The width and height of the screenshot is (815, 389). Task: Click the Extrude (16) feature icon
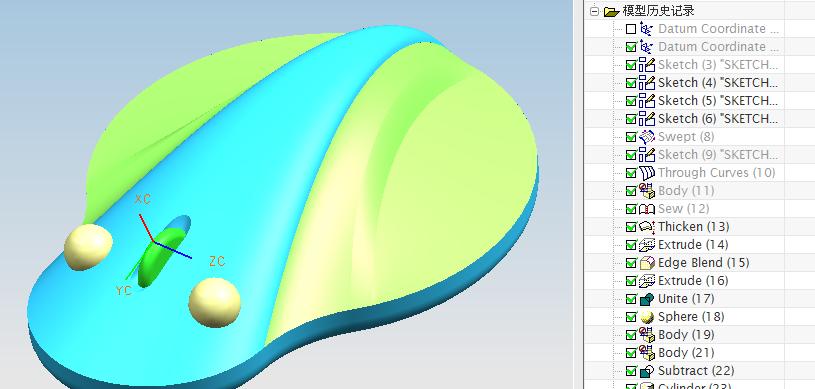647,281
